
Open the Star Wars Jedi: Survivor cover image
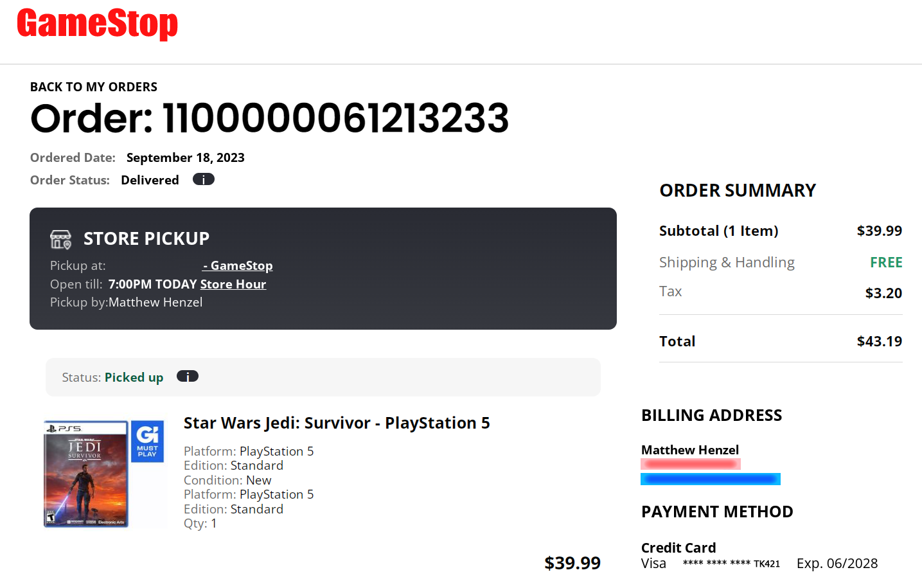tap(86, 474)
